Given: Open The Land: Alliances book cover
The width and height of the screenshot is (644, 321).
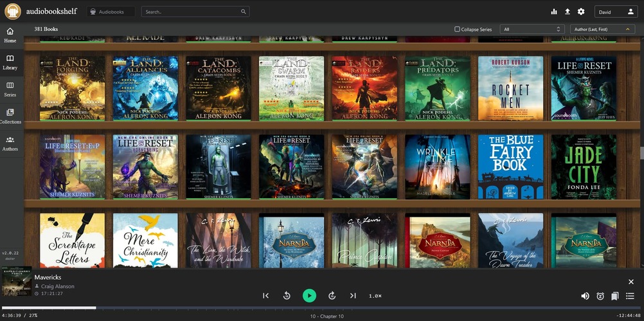Looking at the screenshot, I should tap(145, 88).
